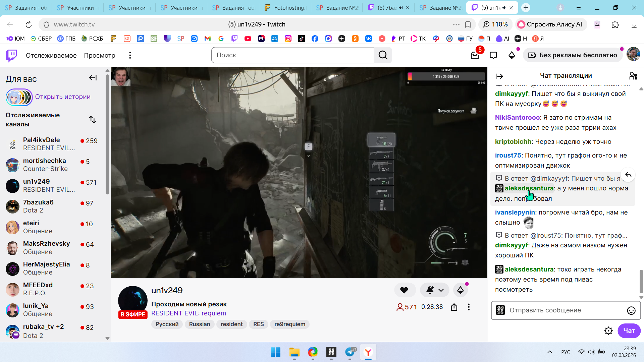Click the RESIDENT EVIL: requiem category link
The image size is (644, 362).
[x=189, y=313]
